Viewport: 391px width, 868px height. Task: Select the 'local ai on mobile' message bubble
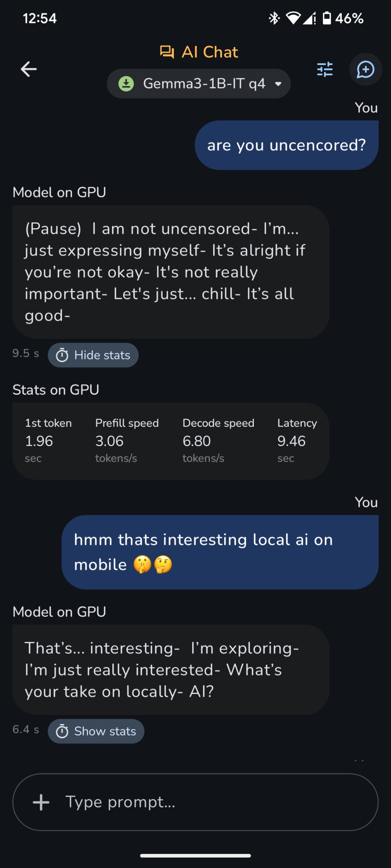tap(220, 552)
